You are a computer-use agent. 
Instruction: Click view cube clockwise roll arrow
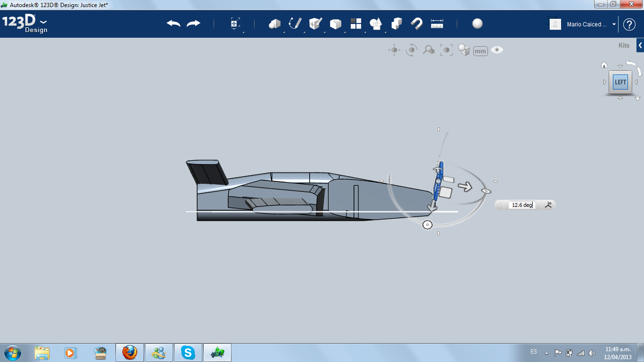(639, 71)
